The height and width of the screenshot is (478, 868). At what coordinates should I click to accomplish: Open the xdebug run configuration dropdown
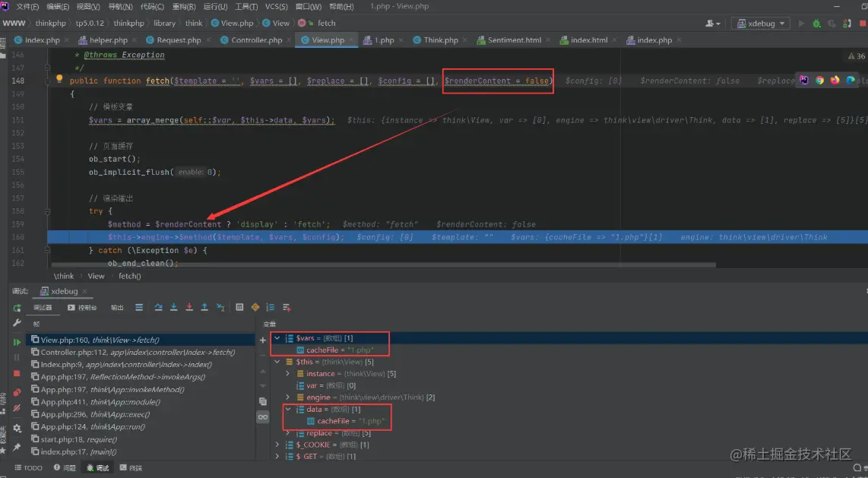coord(761,24)
